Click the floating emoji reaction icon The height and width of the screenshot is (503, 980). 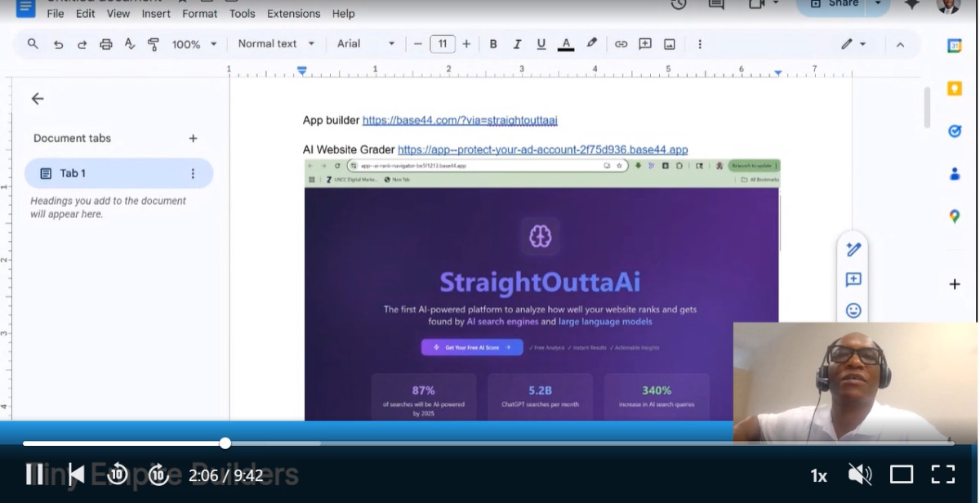[853, 310]
